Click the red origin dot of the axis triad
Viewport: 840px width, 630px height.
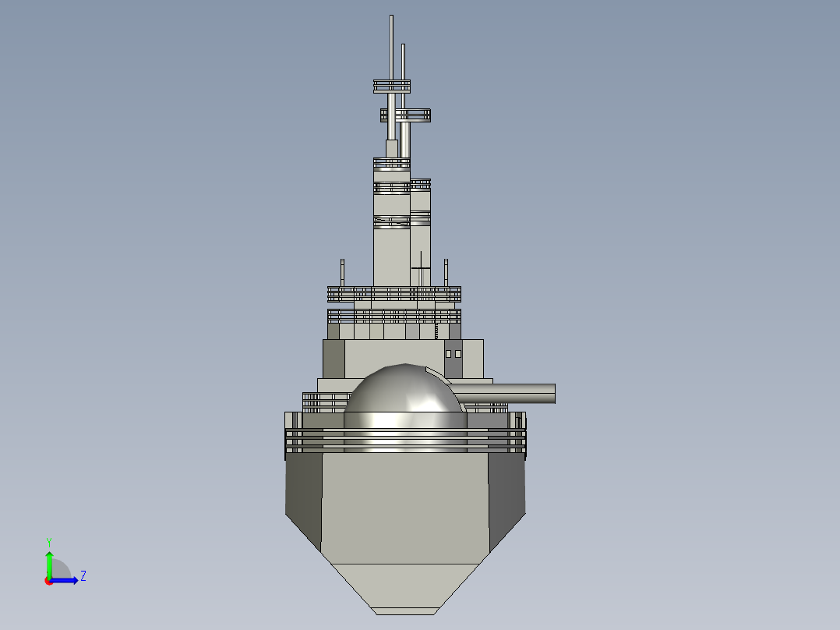pyautogui.click(x=48, y=581)
